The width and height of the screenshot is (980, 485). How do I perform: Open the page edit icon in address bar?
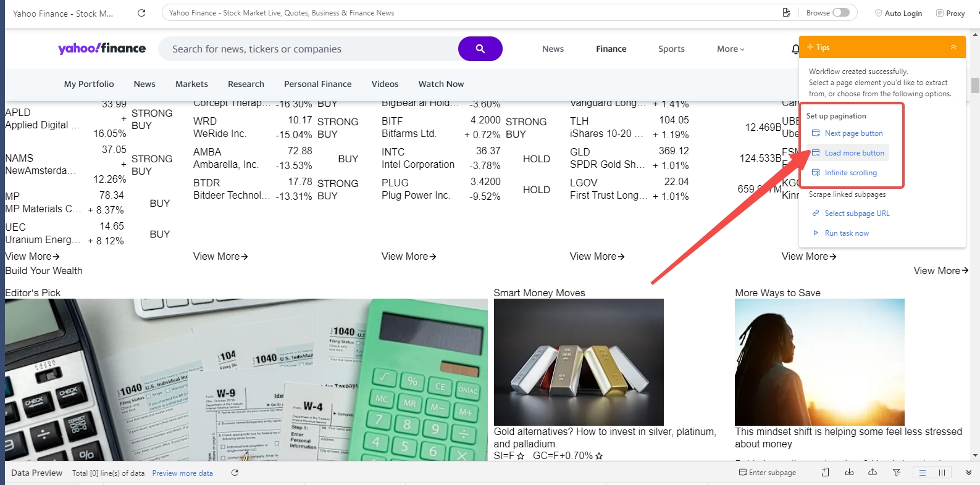[786, 12]
